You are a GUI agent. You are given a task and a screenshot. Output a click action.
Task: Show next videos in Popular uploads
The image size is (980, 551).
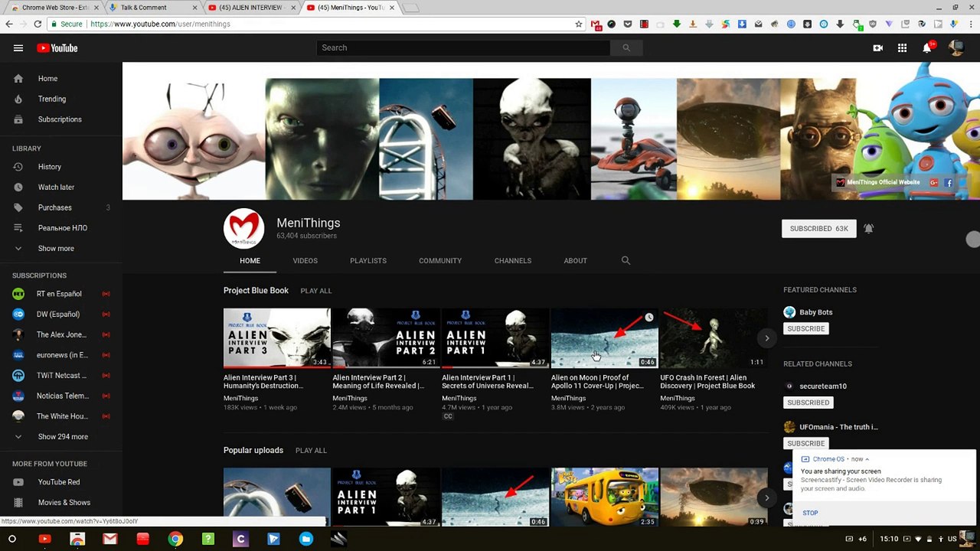point(766,498)
